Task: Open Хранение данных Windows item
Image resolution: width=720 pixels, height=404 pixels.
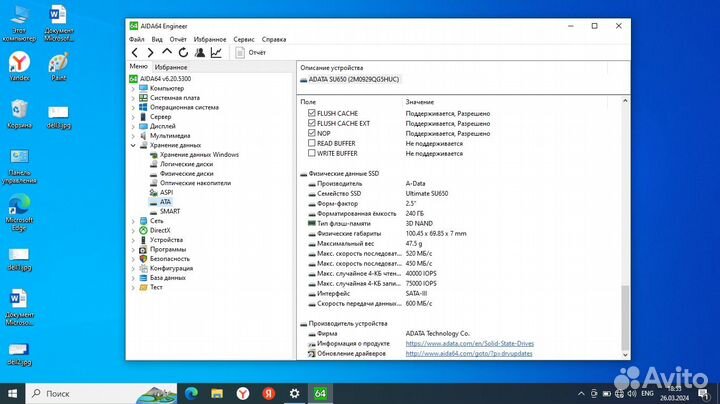Action: (x=199, y=155)
